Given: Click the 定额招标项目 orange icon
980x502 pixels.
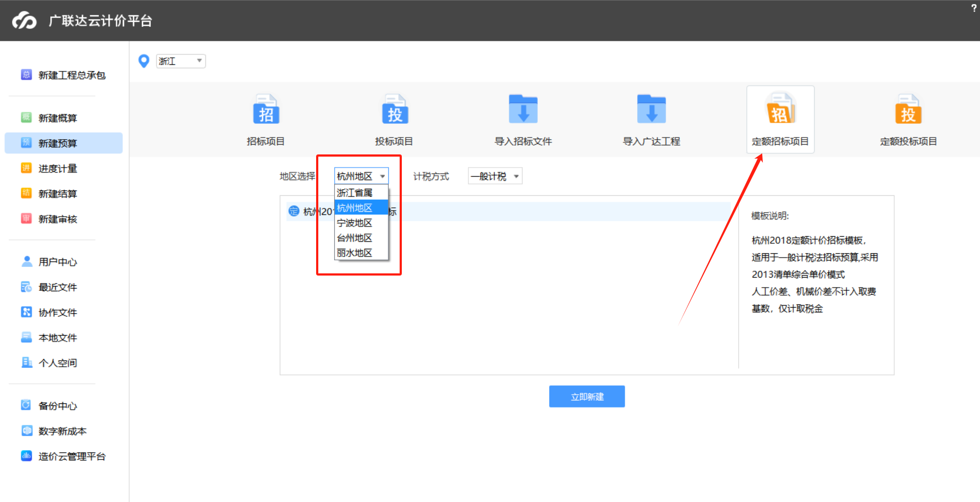Looking at the screenshot, I should pyautogui.click(x=781, y=108).
